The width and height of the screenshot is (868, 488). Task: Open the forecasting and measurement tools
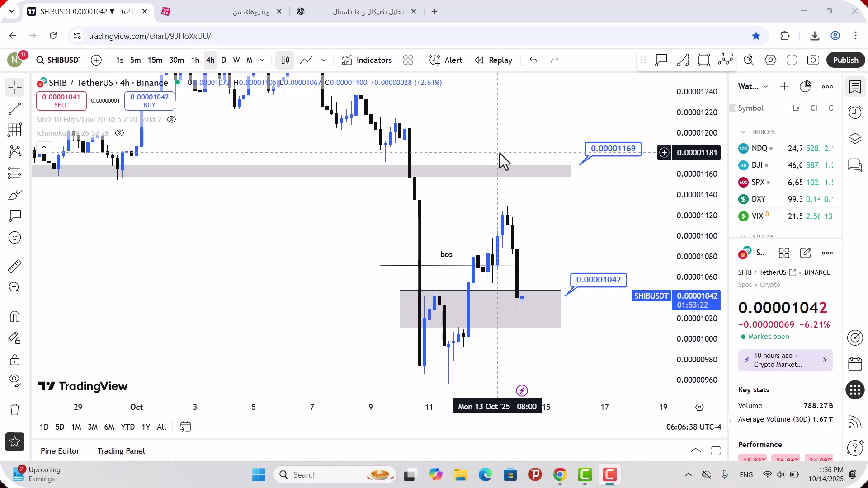pyautogui.click(x=15, y=173)
